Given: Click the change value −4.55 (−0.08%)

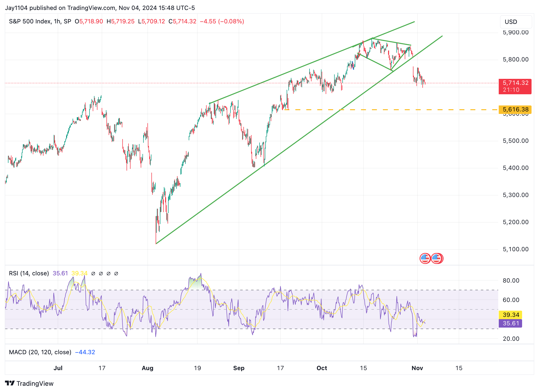Looking at the screenshot, I should [x=222, y=21].
